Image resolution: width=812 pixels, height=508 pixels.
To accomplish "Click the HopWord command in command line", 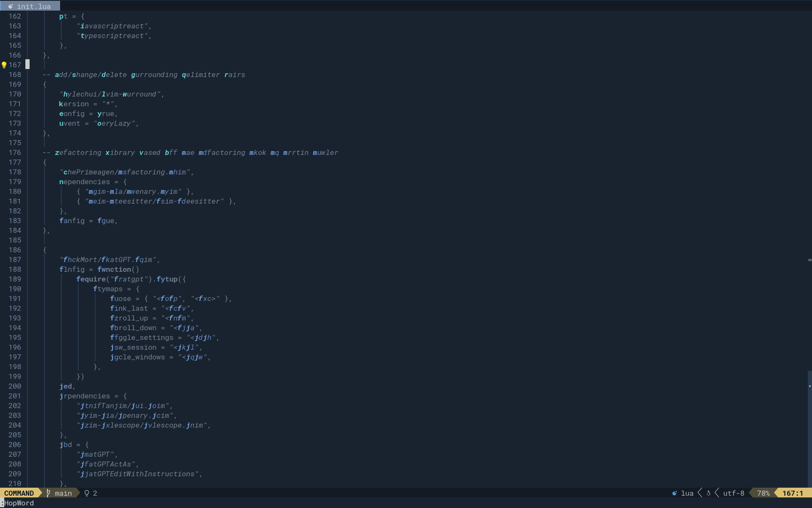I will (x=18, y=503).
